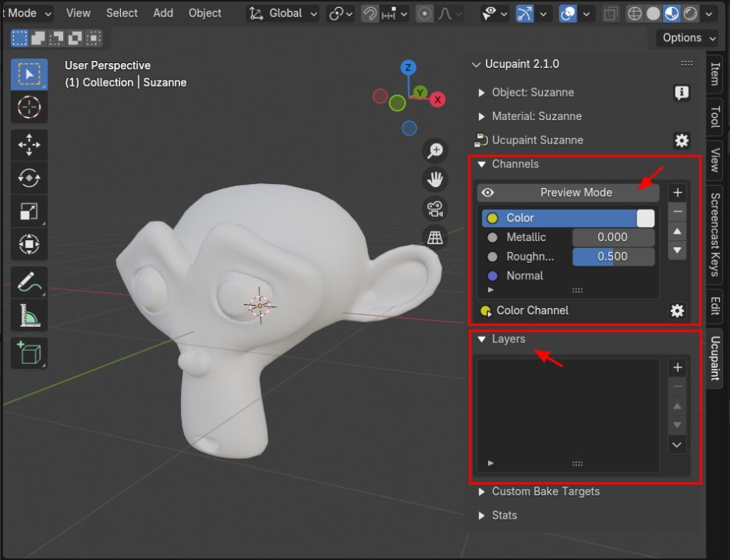Viewport: 730px width, 560px height.
Task: Collapse the Layers section
Action: click(x=482, y=339)
